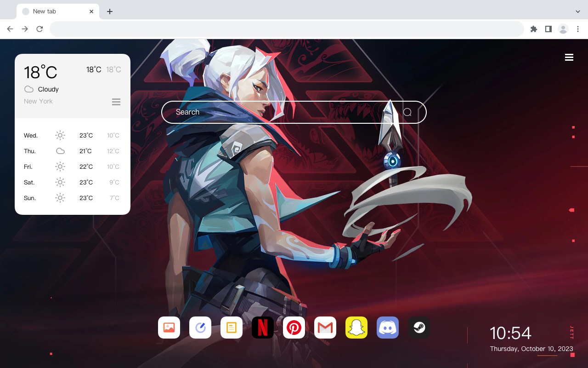This screenshot has width=588, height=368.
Task: Click the Sat. low temperature 9°C
Action: [x=114, y=182]
